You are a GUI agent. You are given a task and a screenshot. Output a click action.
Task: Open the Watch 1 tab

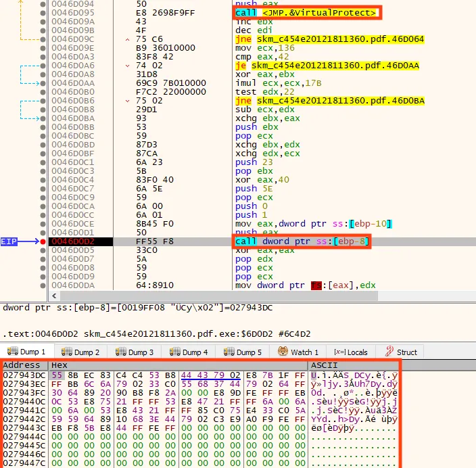coord(297,352)
